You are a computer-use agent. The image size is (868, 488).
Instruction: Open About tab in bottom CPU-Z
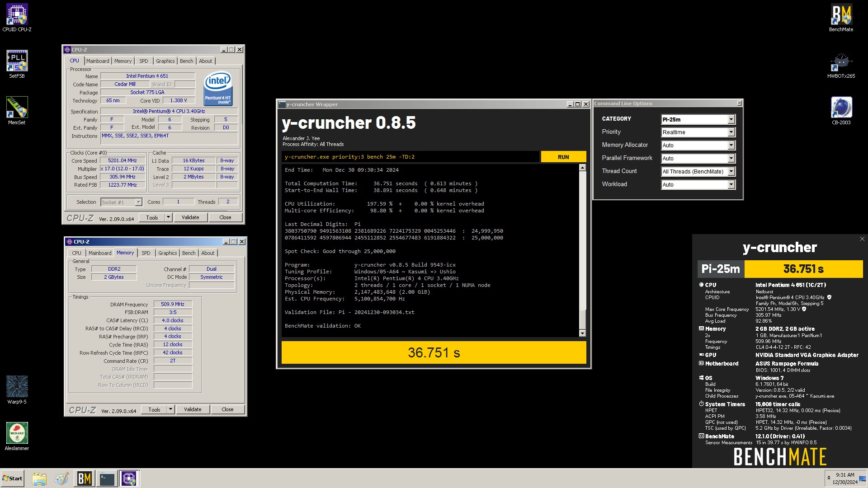pyautogui.click(x=208, y=253)
